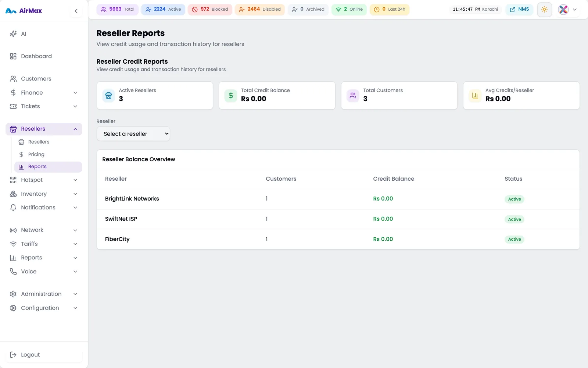
Task: Click the Hotspot QR code icon
Action: (x=13, y=180)
